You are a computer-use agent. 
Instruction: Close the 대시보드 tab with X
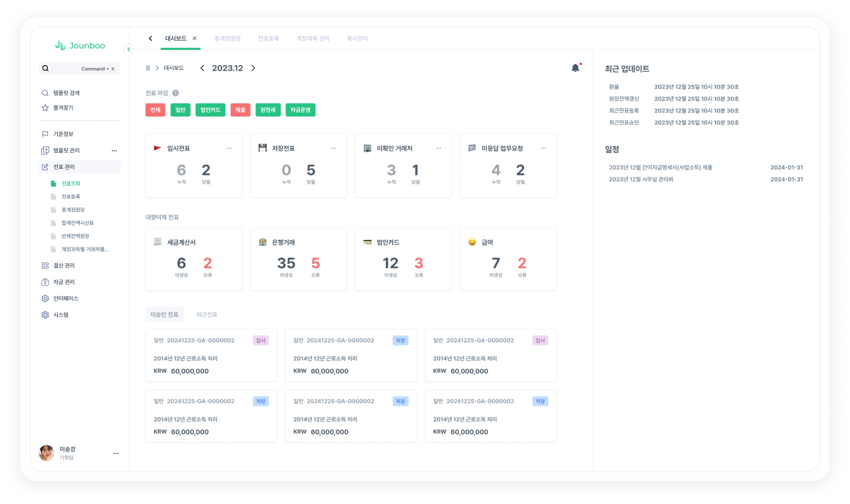[x=194, y=39]
